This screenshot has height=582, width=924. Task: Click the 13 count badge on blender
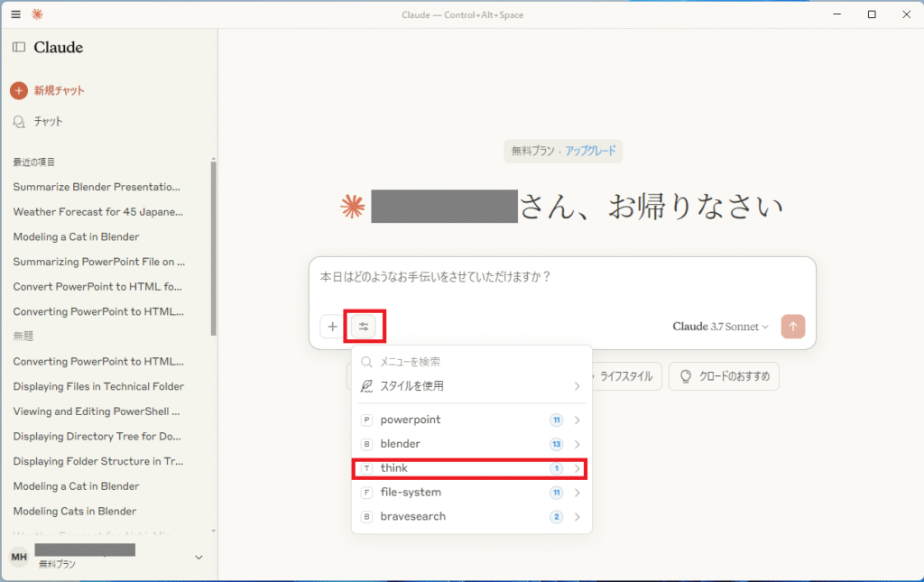[556, 444]
